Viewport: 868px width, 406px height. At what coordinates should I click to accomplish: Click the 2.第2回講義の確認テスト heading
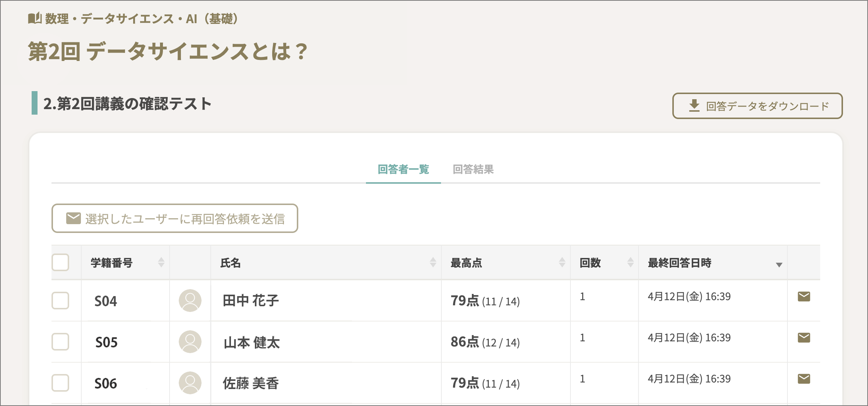coord(127,104)
